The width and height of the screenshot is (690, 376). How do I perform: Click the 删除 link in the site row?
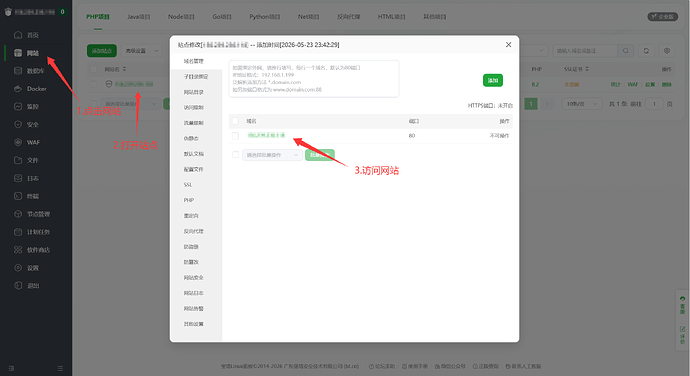coord(667,84)
